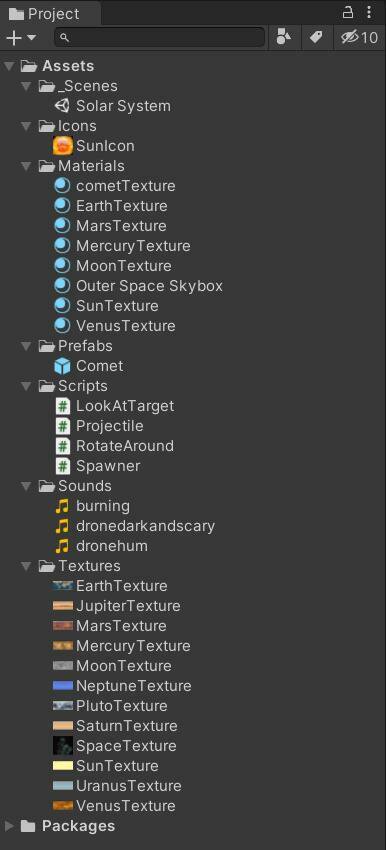Screen dimensions: 386x850
Task: Collapse the Textures folder arrow
Action: tap(26, 566)
